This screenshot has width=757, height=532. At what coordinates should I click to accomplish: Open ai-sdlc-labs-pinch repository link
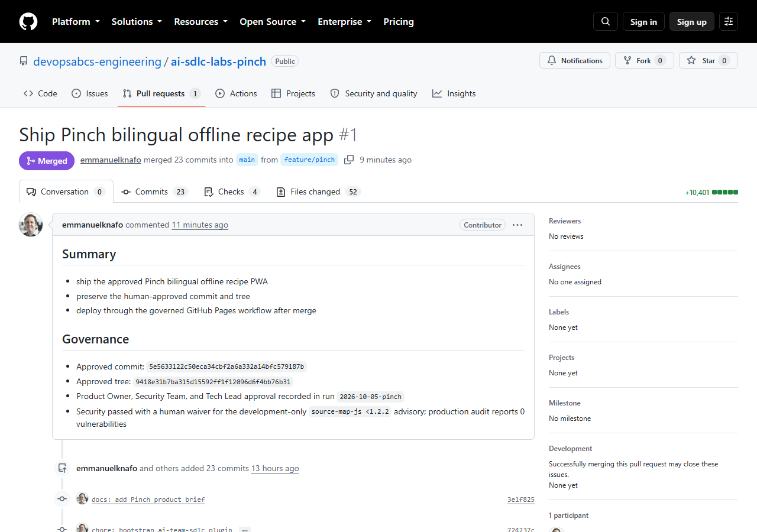218,61
